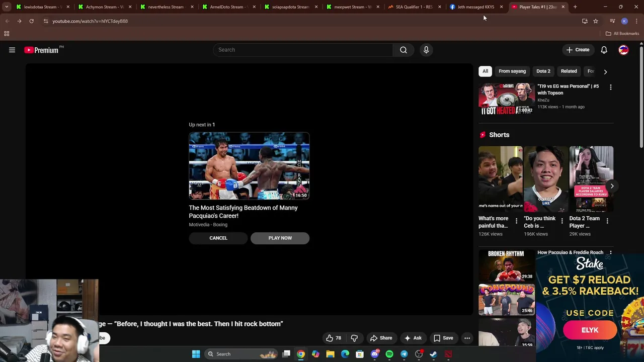Show more Shorts with next arrow
The width and height of the screenshot is (644, 362).
(x=612, y=186)
